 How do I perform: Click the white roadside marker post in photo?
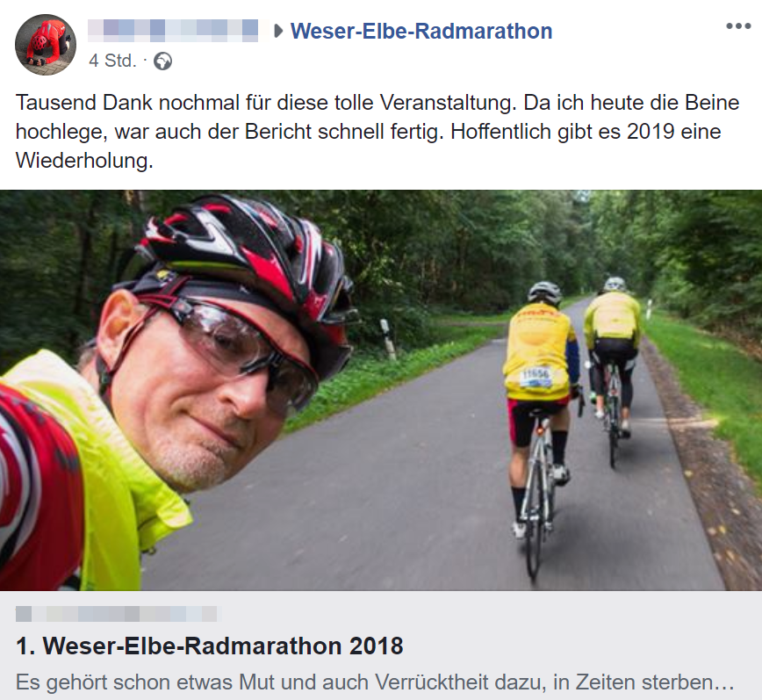click(388, 339)
